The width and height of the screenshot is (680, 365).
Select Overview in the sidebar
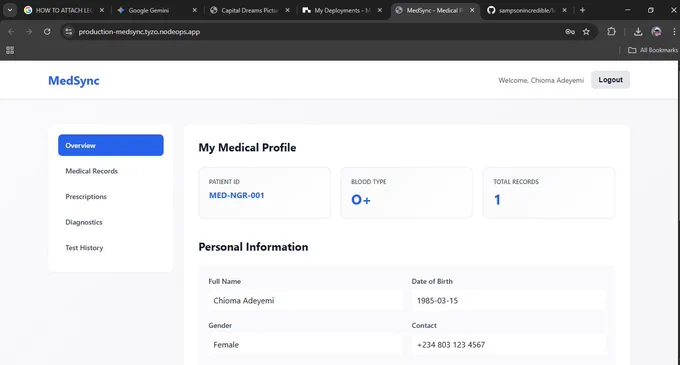(x=111, y=145)
